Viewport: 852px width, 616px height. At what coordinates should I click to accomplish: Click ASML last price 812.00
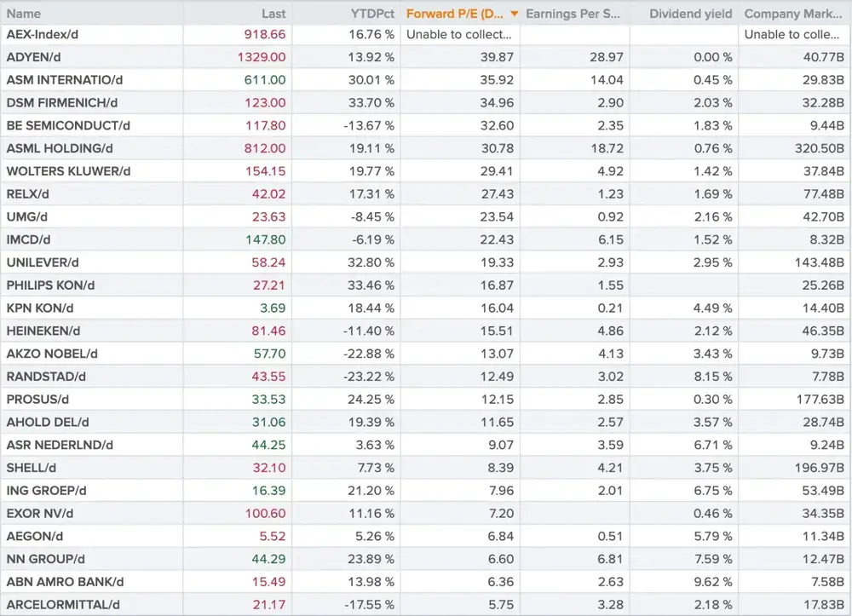point(265,148)
